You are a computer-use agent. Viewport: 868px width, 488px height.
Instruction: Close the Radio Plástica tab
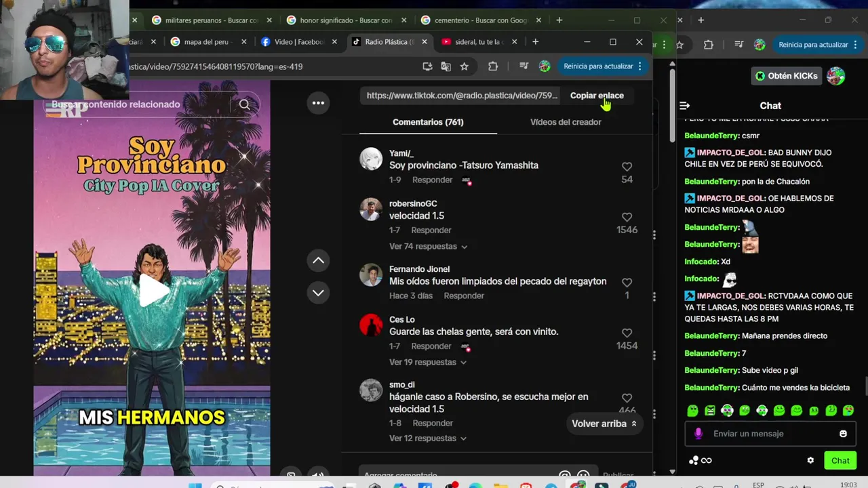[x=425, y=42]
